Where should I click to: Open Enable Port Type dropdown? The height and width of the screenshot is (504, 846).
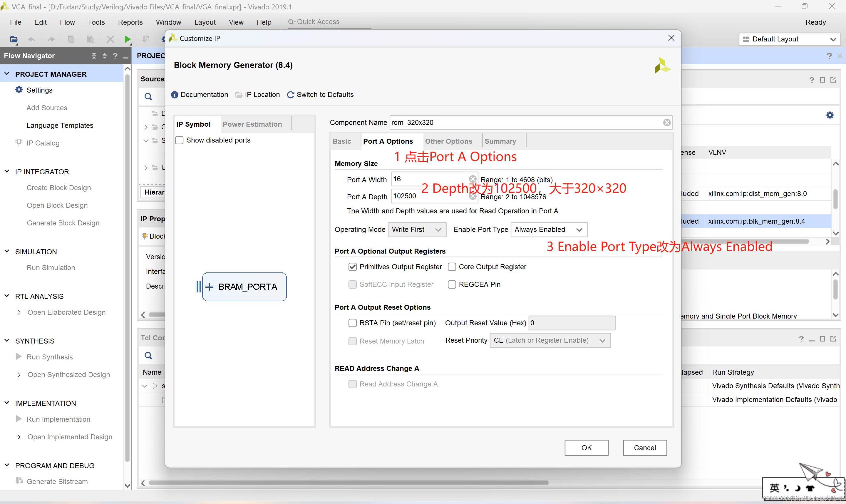point(549,230)
